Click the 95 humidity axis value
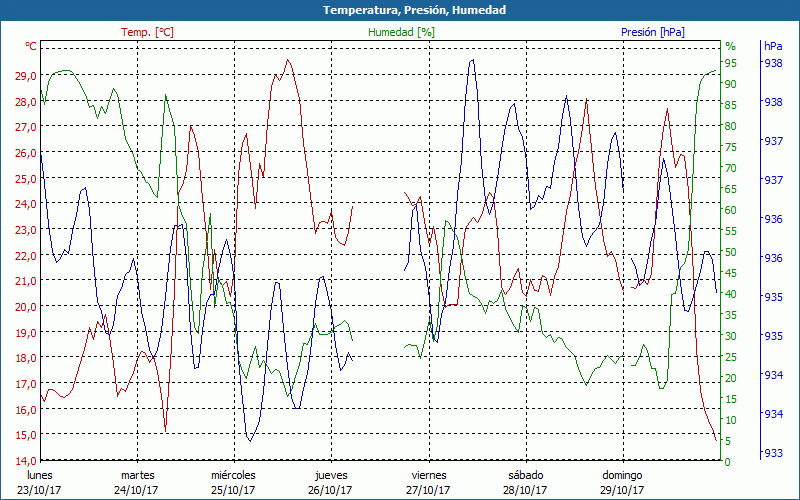The image size is (800, 500). coord(730,63)
